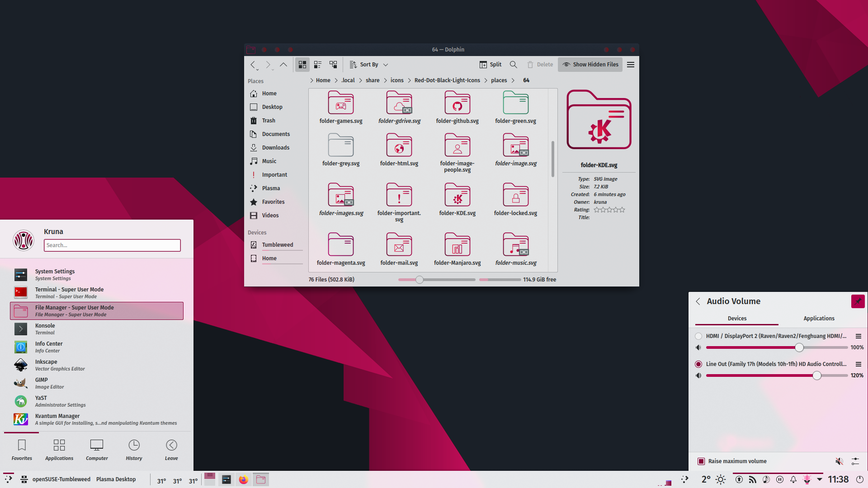Adjust the HDMI volume slider

pos(777,347)
